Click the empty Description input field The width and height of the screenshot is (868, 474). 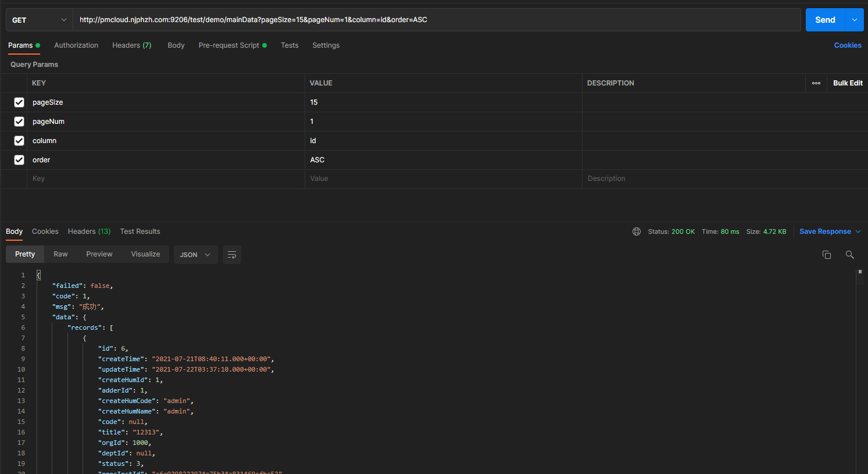[x=725, y=179]
